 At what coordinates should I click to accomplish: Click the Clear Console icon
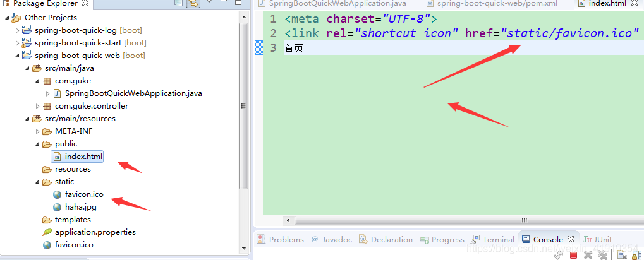tap(621, 256)
